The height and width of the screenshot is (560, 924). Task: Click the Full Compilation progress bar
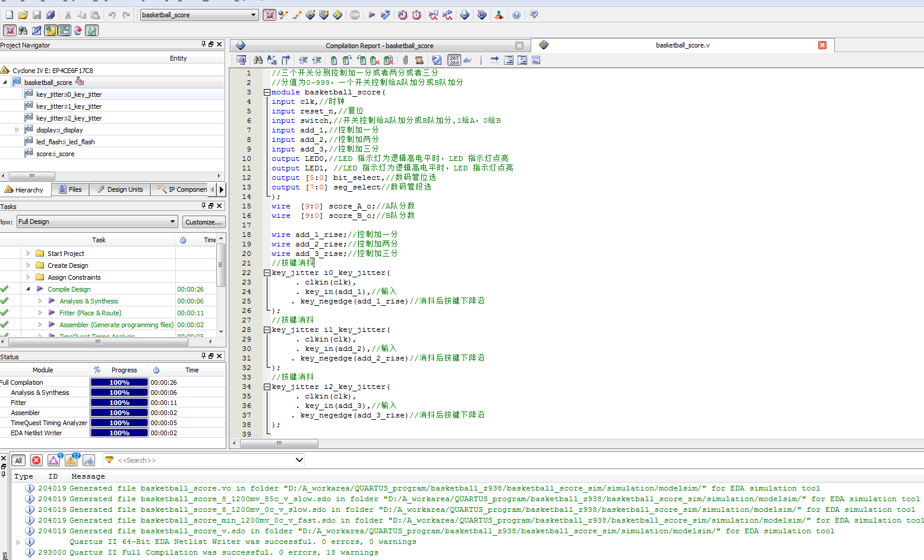(x=119, y=382)
